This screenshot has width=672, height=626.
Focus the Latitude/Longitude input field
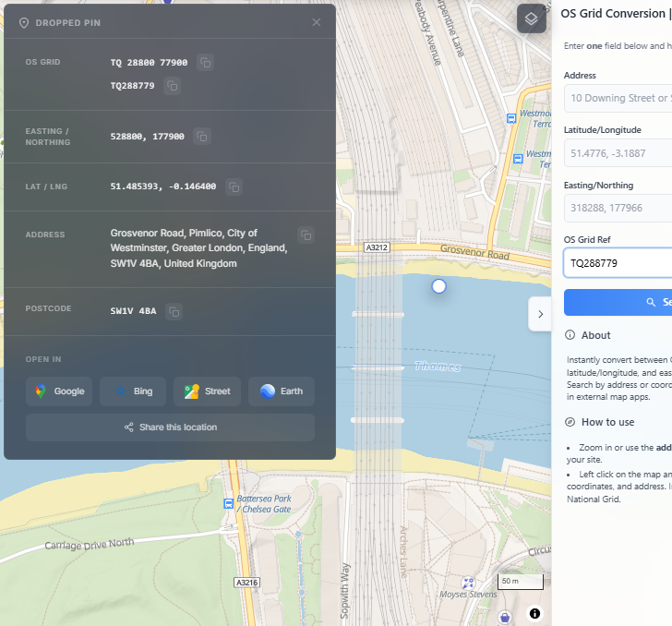(x=618, y=153)
